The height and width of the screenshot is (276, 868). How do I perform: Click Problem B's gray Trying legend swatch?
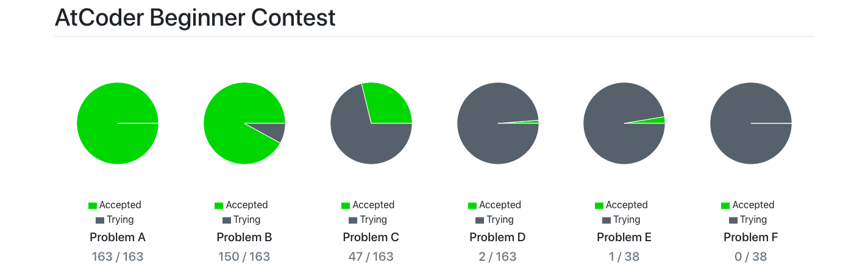click(227, 220)
